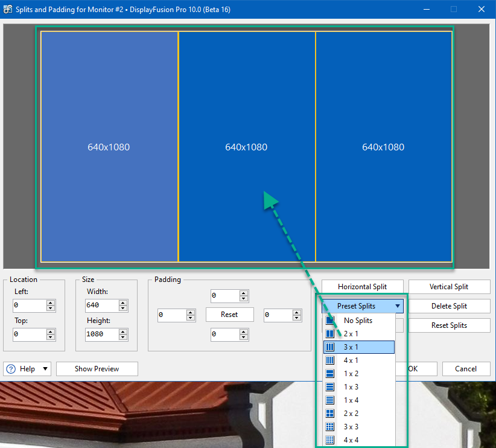Select the right 640x1080 split region
This screenshot has height=448, width=496.
(384, 147)
